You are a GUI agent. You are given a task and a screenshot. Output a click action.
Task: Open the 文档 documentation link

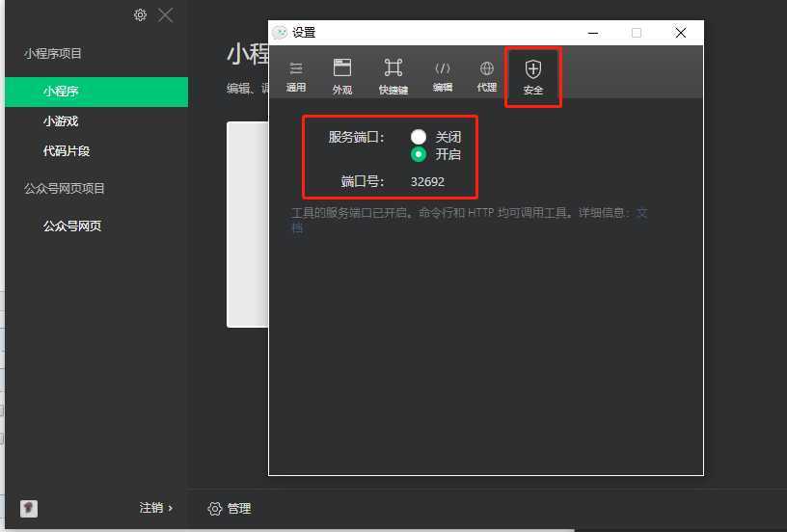click(x=641, y=213)
